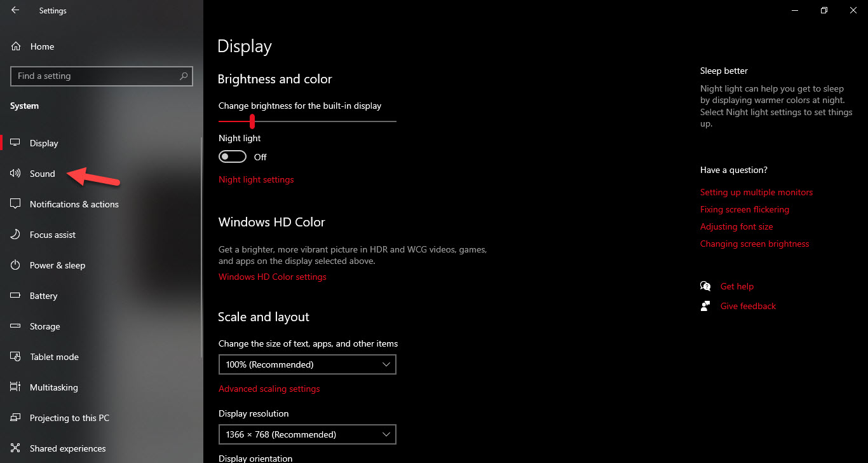This screenshot has height=463, width=868.
Task: Turn on the Night light toggle
Action: point(232,156)
